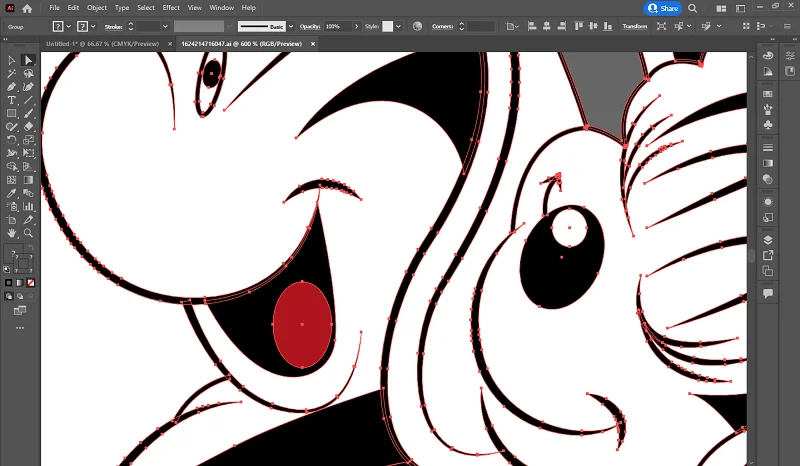Open the Effect menu
Screen dimensions: 800x466
171,8
